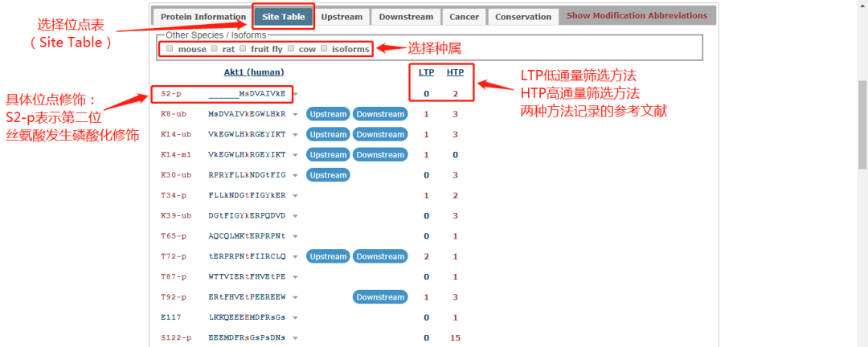Click Upstream button in K14-m1 row

coord(328,155)
